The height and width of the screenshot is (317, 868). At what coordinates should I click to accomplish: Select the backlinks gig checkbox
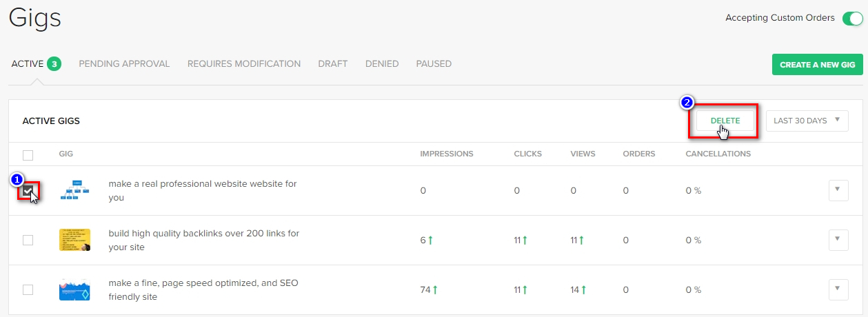click(x=28, y=240)
